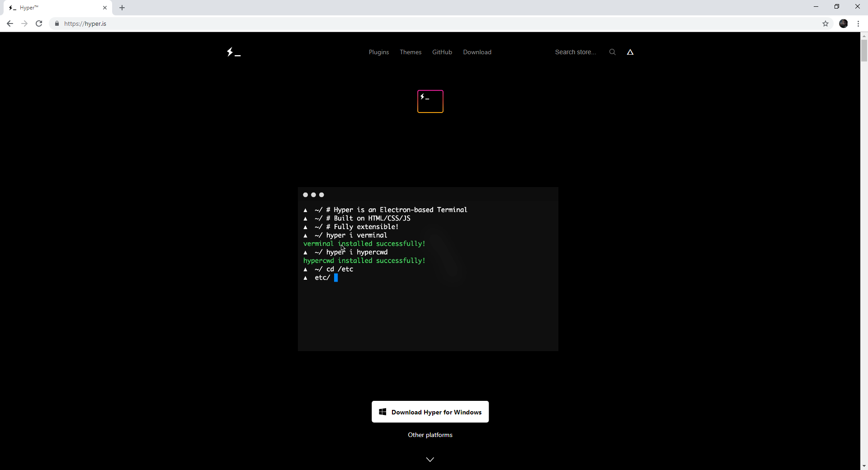Click the magnifier search icon
Viewport: 868px width, 470px height.
(612, 52)
